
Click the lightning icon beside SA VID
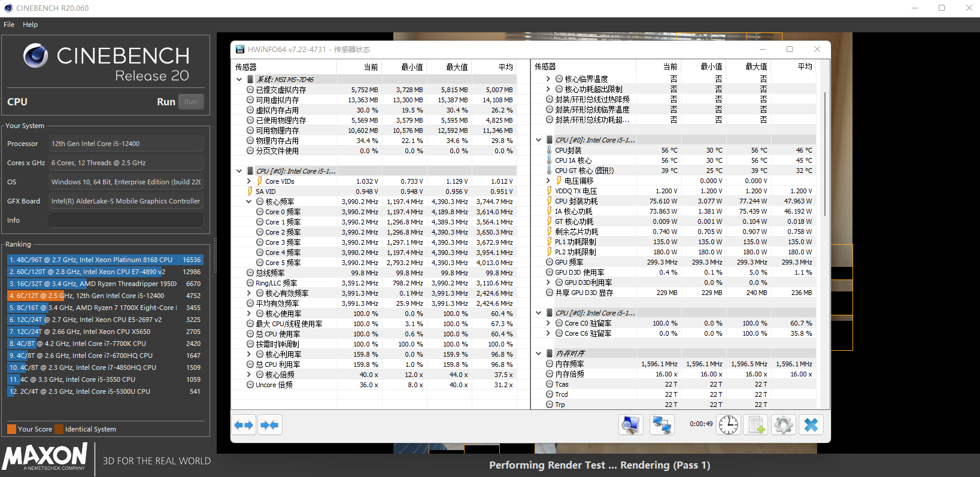tap(250, 192)
